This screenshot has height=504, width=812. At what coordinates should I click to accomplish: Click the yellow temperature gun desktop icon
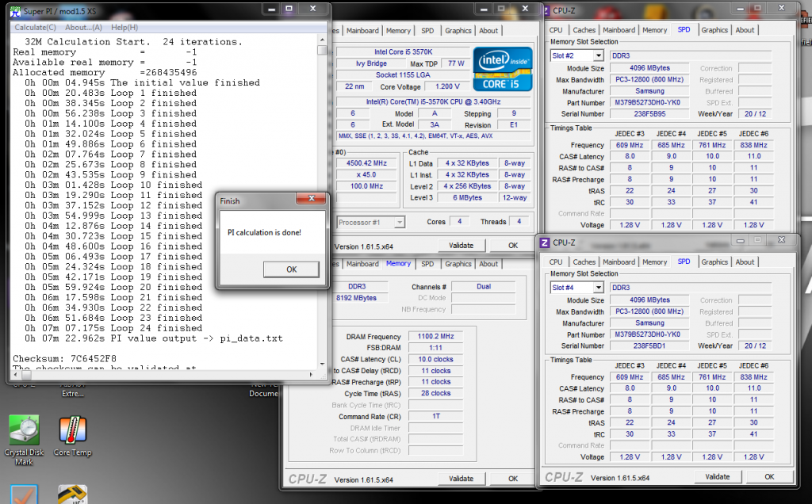point(73,495)
